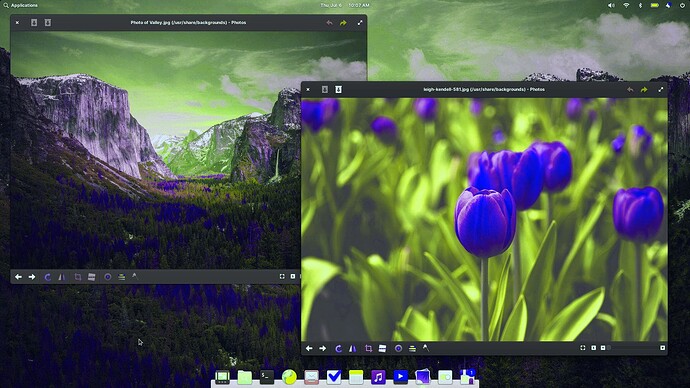Apply Enhance wand in tulip window

click(426, 348)
